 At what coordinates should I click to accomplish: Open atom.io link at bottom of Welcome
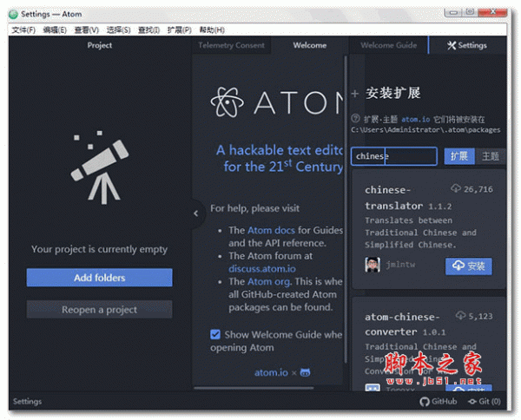(x=271, y=372)
